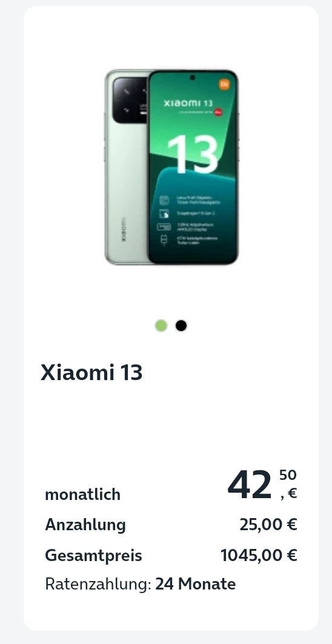Click the AMOLED display icon on phone screen
Image resolution: width=332 pixels, height=644 pixels.
point(164,227)
